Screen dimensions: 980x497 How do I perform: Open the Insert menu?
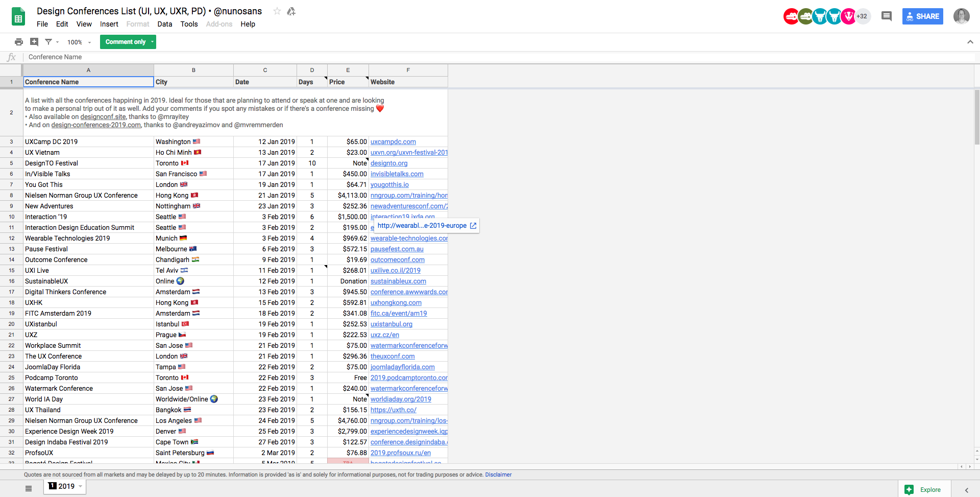click(x=109, y=24)
